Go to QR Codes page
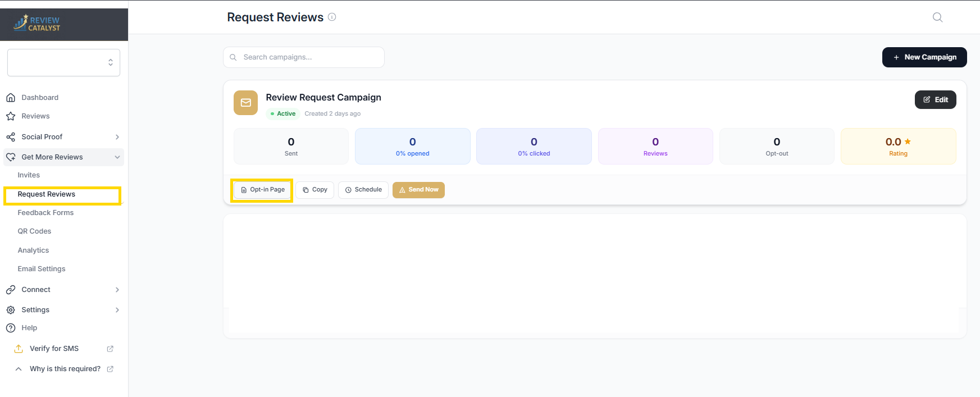This screenshot has width=980, height=397. coord(34,231)
